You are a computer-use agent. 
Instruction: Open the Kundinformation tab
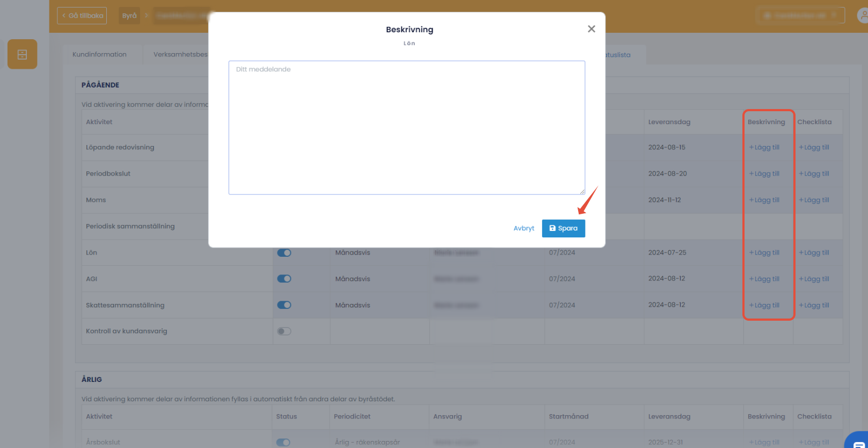pyautogui.click(x=100, y=54)
